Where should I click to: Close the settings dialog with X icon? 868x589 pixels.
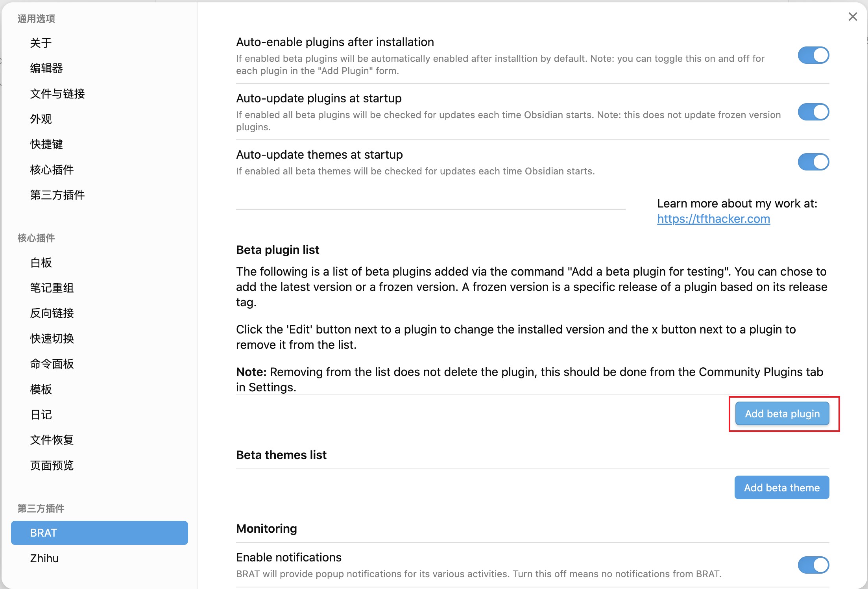tap(852, 17)
